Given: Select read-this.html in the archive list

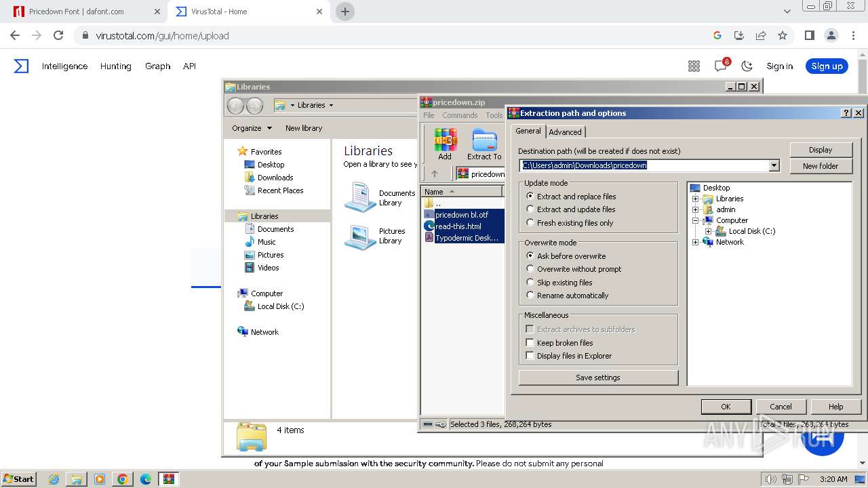Looking at the screenshot, I should coord(458,226).
